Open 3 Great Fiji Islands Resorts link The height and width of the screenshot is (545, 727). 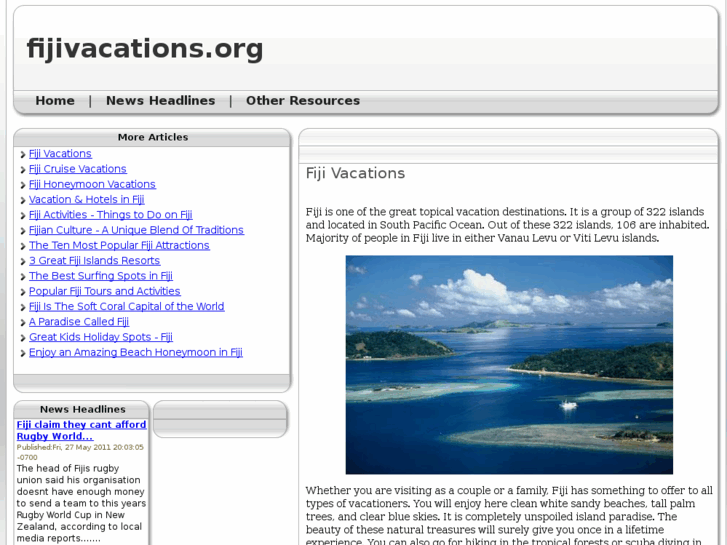(95, 261)
